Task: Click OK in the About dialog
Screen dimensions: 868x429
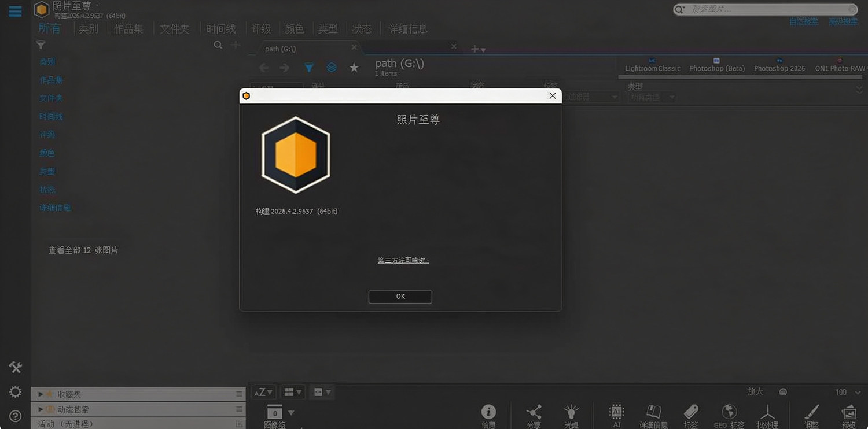Action: coord(400,297)
